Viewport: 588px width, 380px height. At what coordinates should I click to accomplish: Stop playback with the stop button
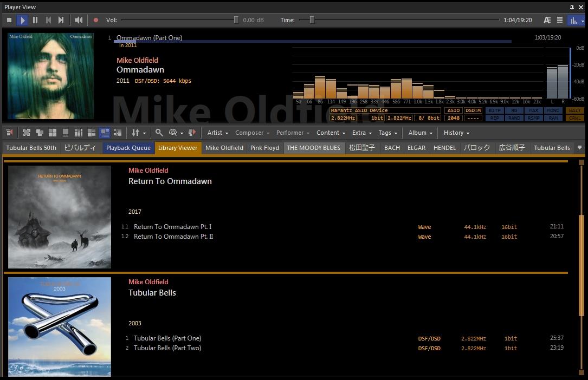point(9,20)
